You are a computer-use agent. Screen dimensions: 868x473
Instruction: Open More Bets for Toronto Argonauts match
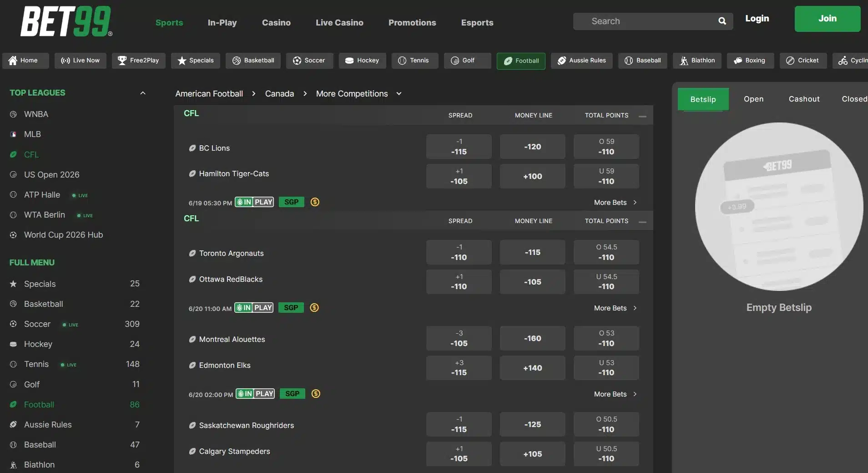tap(615, 308)
